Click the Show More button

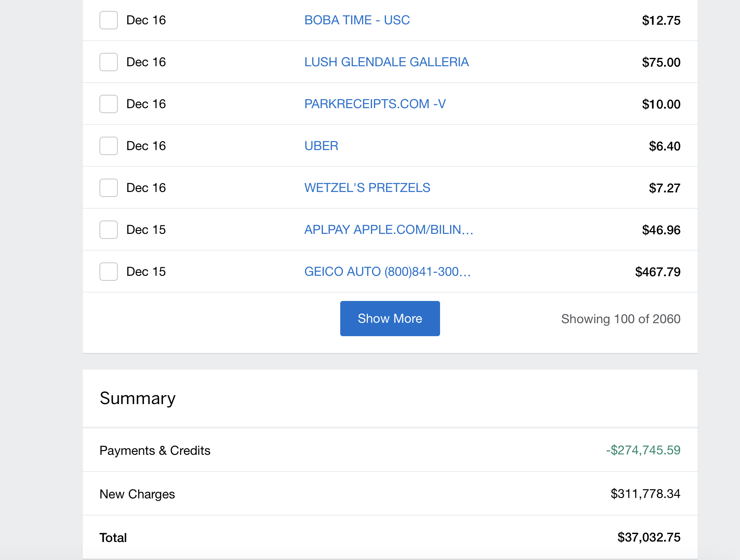click(x=390, y=319)
